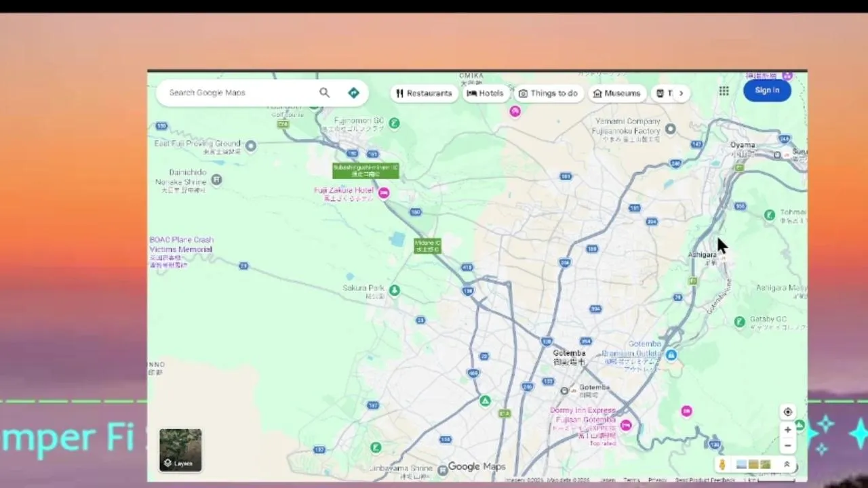Click the BOAC Plane Crash Victims Memorial label
Viewport: 868px width, 488px height.
[181, 245]
